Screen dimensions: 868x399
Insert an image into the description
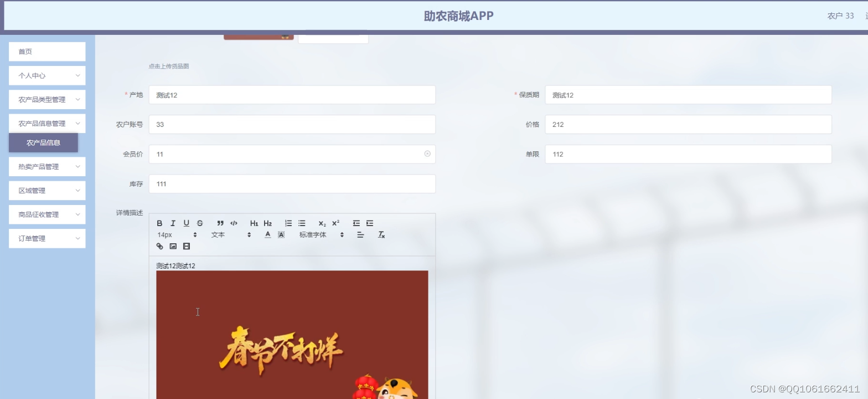[173, 246]
